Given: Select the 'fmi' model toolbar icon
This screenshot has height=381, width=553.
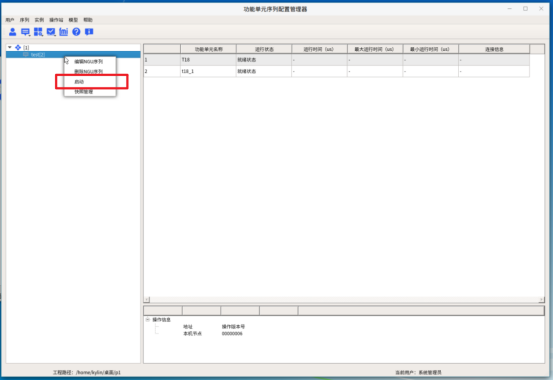Looking at the screenshot, I should [x=63, y=32].
